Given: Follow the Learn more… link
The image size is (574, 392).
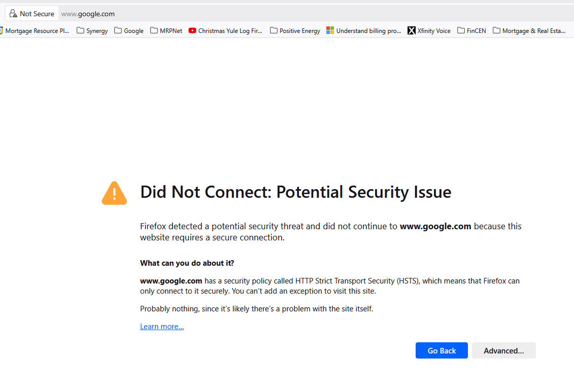Looking at the screenshot, I should [162, 327].
